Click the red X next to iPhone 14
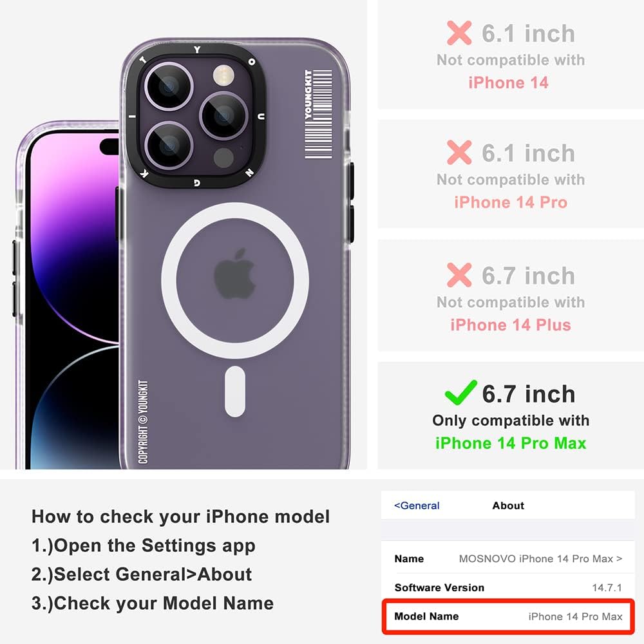 459,33
